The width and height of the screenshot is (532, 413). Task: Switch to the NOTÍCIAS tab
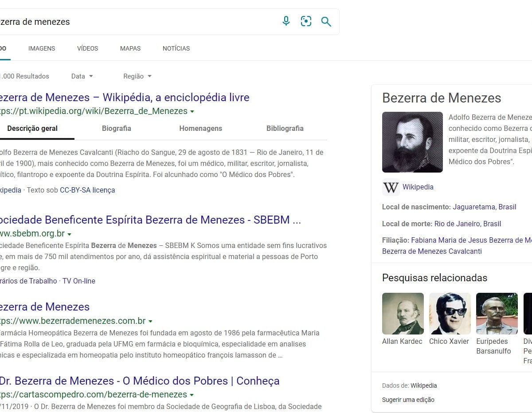tap(176, 48)
